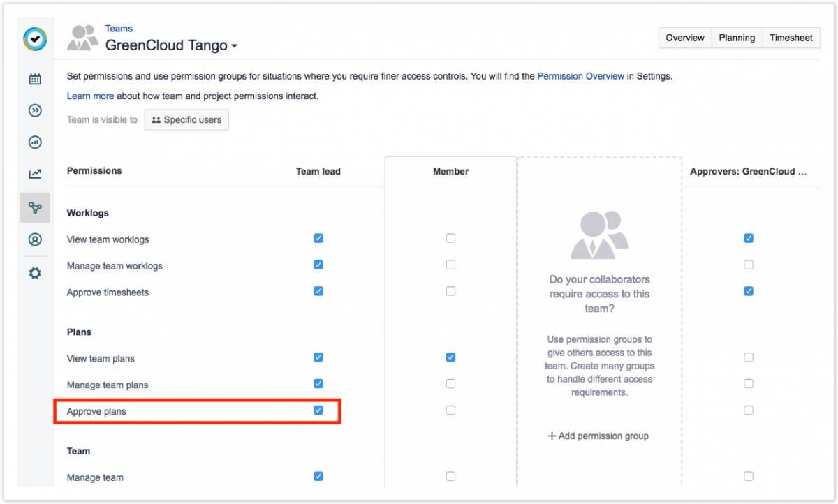This screenshot has height=504, width=838.
Task: Click the Tempo logo icon in sidebar
Action: coord(35,39)
